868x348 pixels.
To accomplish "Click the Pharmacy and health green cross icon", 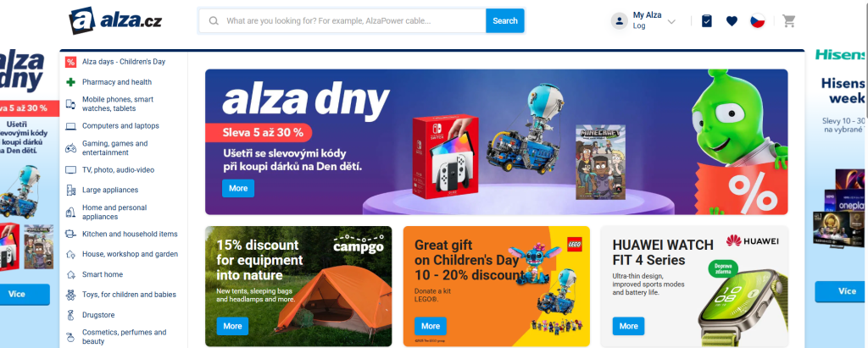I will (x=70, y=82).
